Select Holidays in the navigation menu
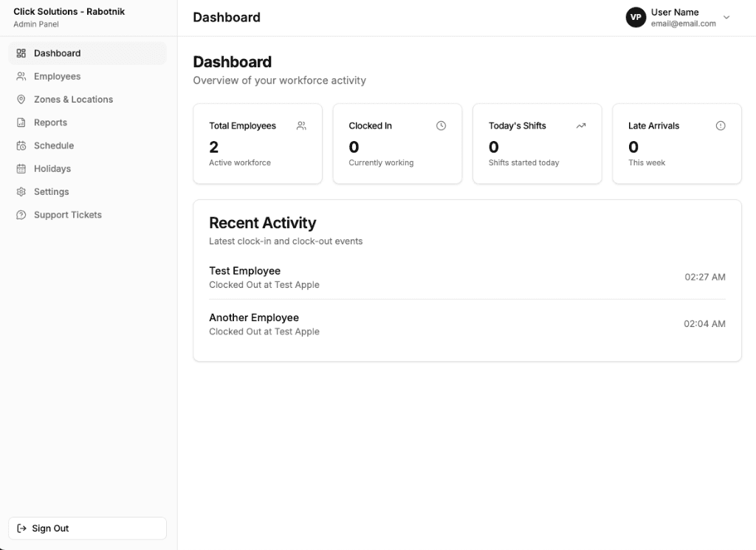 [52, 168]
